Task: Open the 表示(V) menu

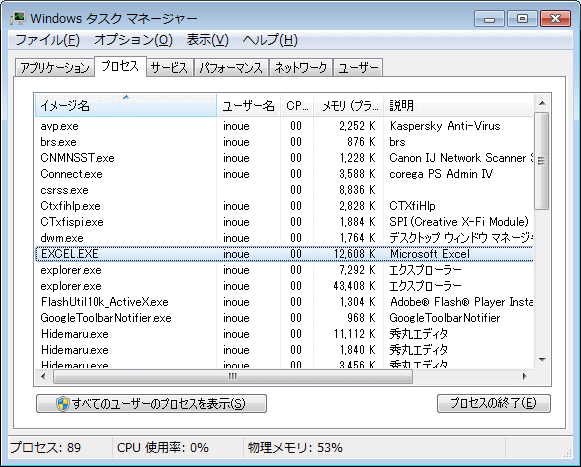Action: click(208, 40)
